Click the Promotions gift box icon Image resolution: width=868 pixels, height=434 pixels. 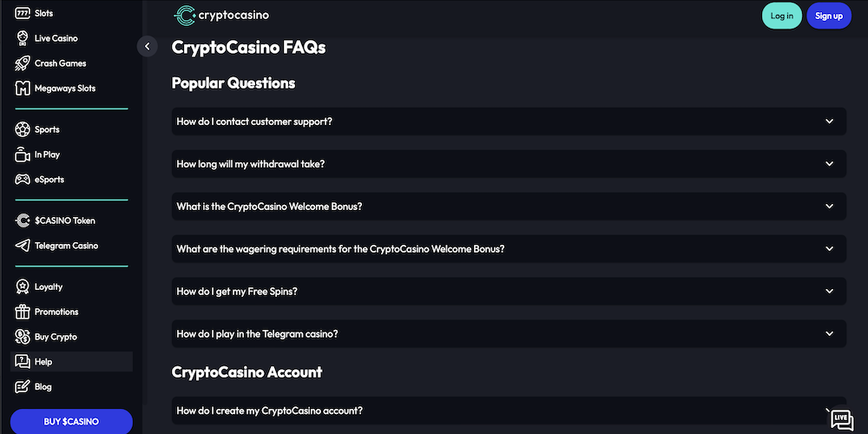23,312
